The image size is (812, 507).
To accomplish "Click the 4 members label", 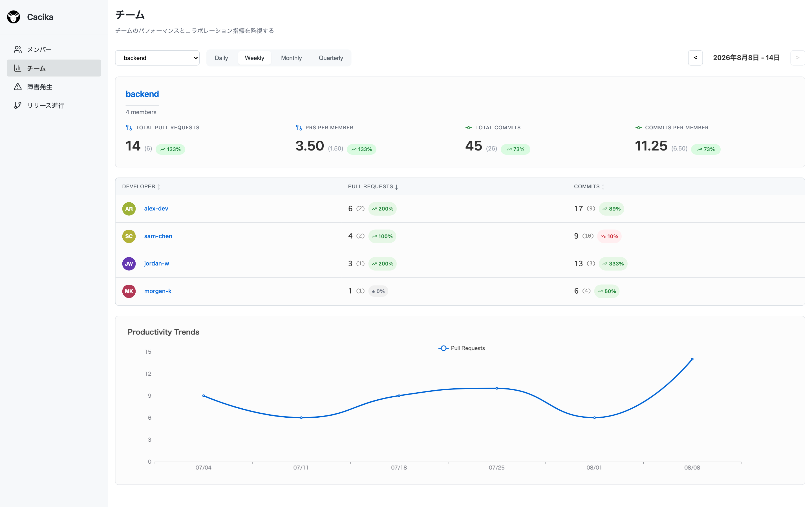I will tap(141, 112).
